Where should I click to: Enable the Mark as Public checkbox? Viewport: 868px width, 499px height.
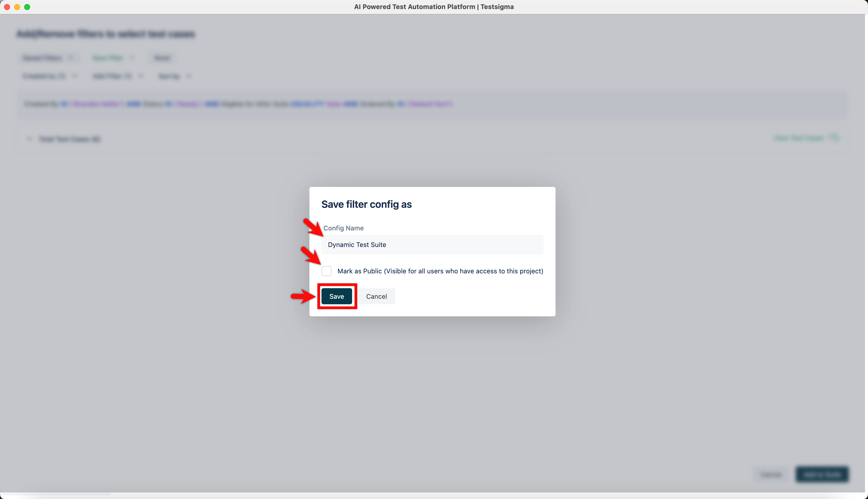327,271
